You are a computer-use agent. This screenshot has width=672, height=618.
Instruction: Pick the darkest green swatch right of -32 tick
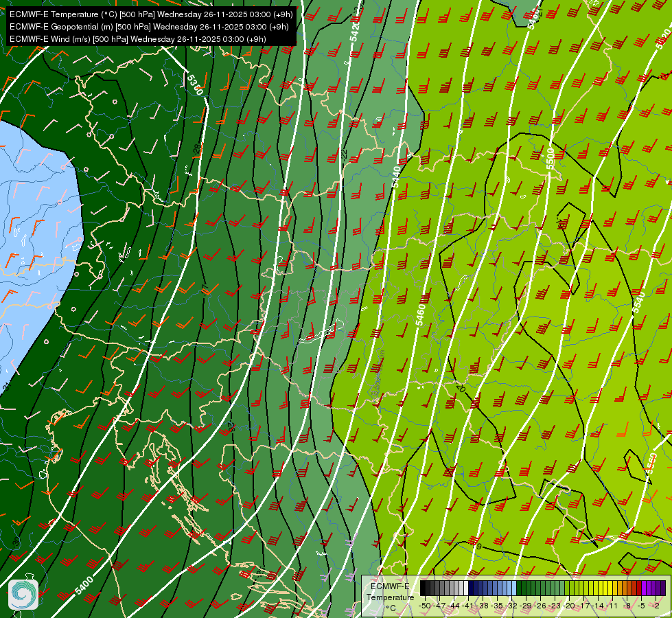pos(519,588)
